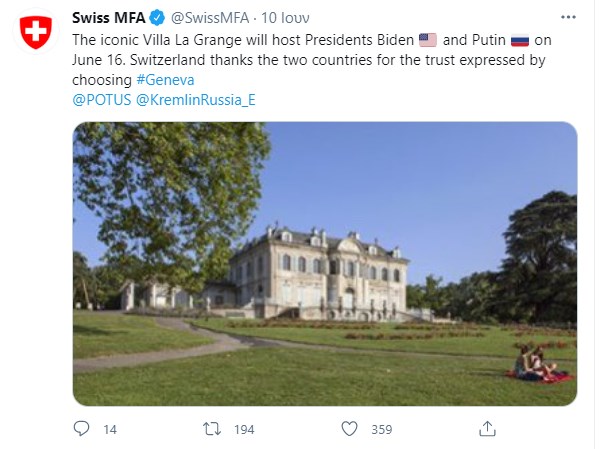
Task: Click the people on the red picnic blanket
Action: pyautogui.click(x=537, y=366)
